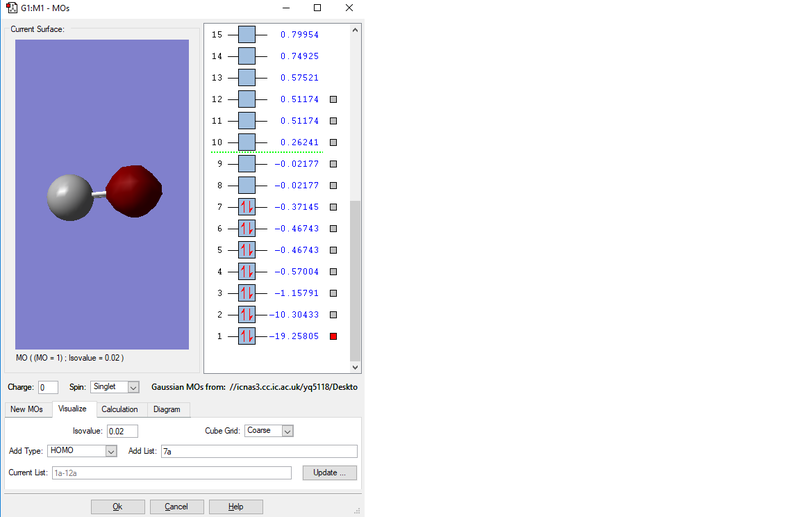800x517 pixels.
Task: Click the Add List field containing 7a
Action: [x=259, y=451]
